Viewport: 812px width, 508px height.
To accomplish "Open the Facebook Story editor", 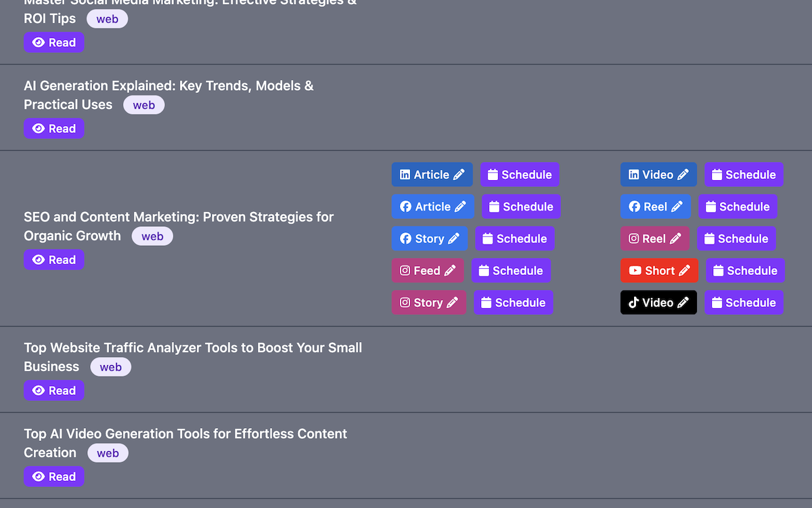I will [x=429, y=238].
